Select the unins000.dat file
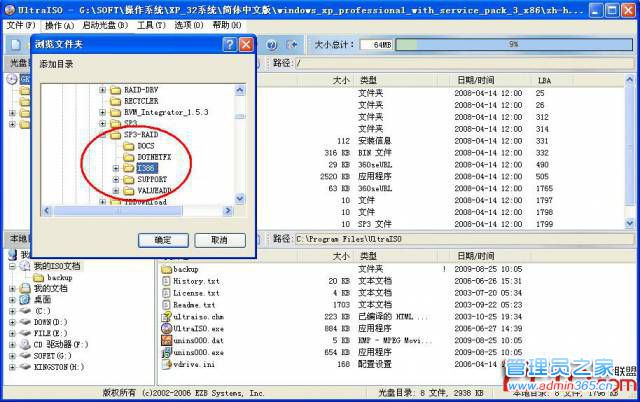This screenshot has width=640, height=402. 193,340
